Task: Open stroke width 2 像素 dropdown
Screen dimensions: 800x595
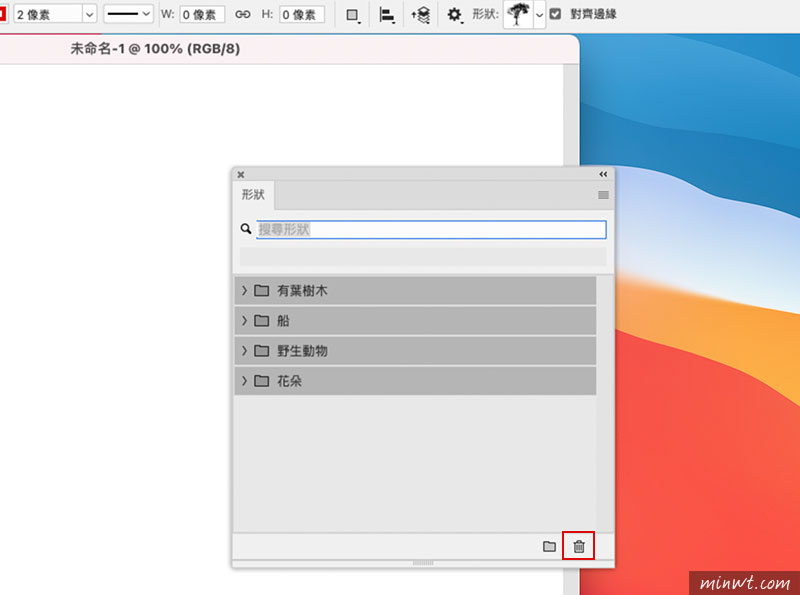Action: pyautogui.click(x=89, y=14)
